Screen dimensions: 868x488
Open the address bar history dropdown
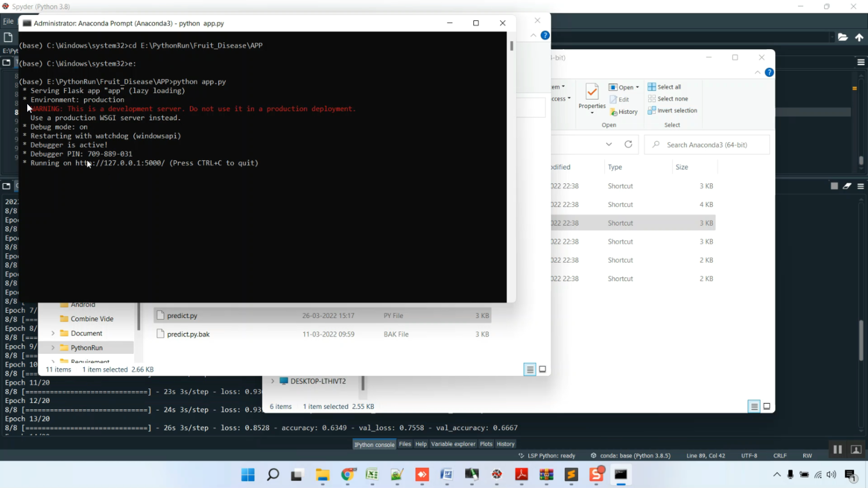click(x=609, y=145)
